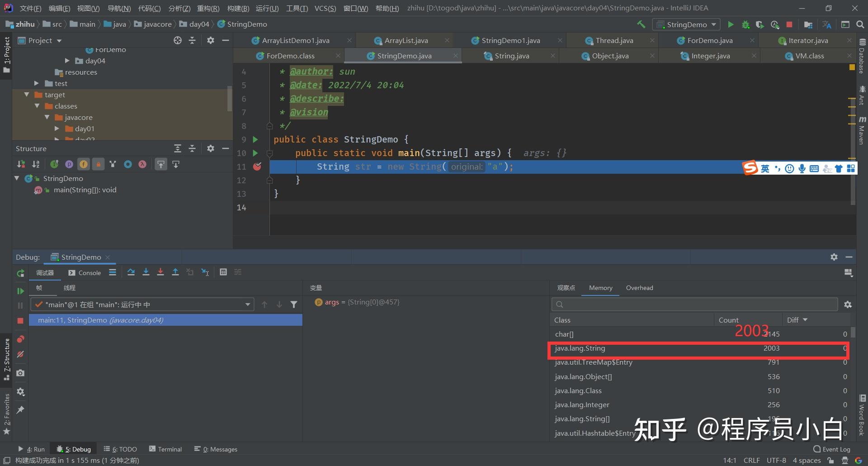Screen dimensions: 868x466
Task: Open Debug panel settings gear
Action: click(834, 257)
